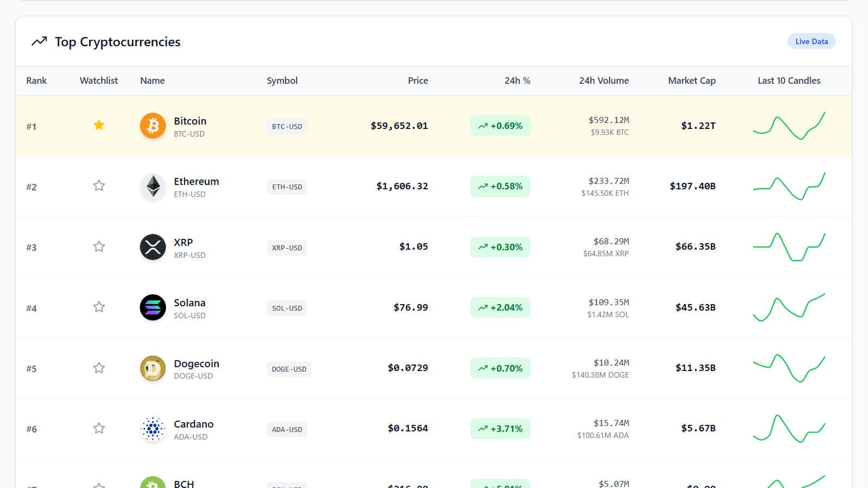Open Ethereum's candle sparkline chart
868x488 pixels.
789,186
